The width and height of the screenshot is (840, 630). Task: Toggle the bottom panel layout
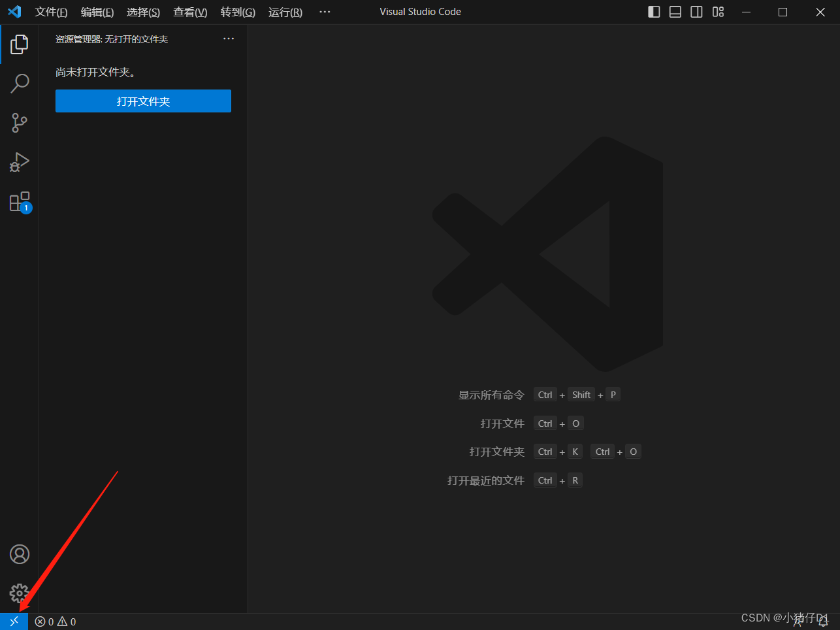point(675,12)
